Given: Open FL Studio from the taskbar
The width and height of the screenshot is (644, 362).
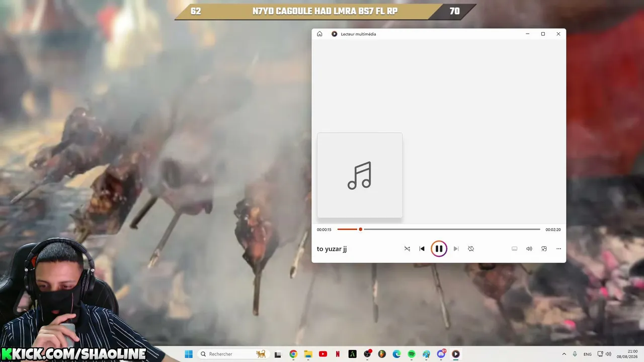Looking at the screenshot, I should [x=382, y=354].
